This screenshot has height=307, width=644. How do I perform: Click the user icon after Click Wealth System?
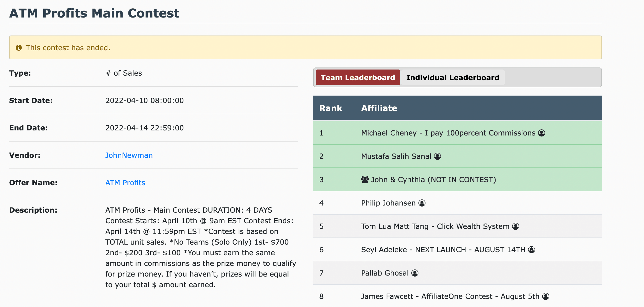click(516, 226)
